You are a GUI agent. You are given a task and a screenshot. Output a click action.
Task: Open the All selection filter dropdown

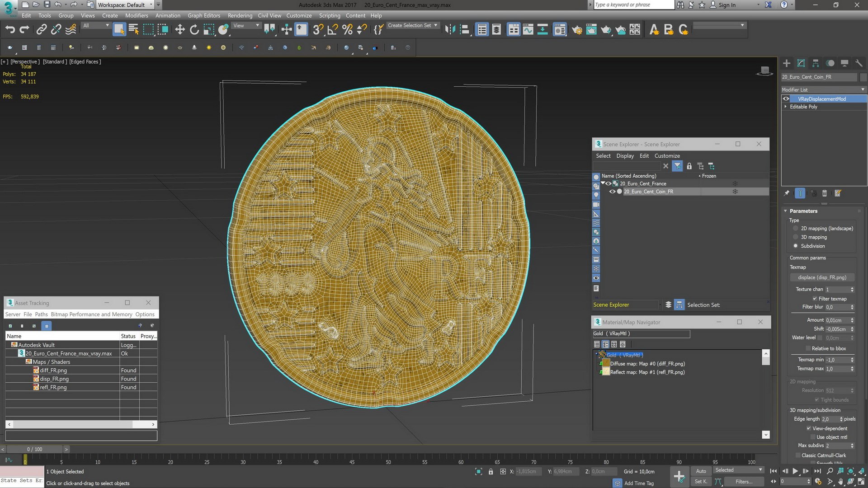pos(96,26)
